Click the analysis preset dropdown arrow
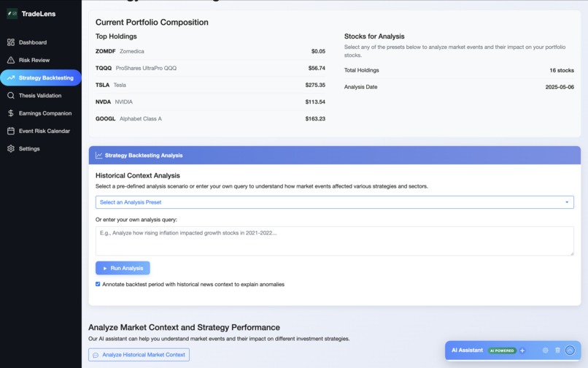Viewport: 588px width, 368px height. [567, 202]
